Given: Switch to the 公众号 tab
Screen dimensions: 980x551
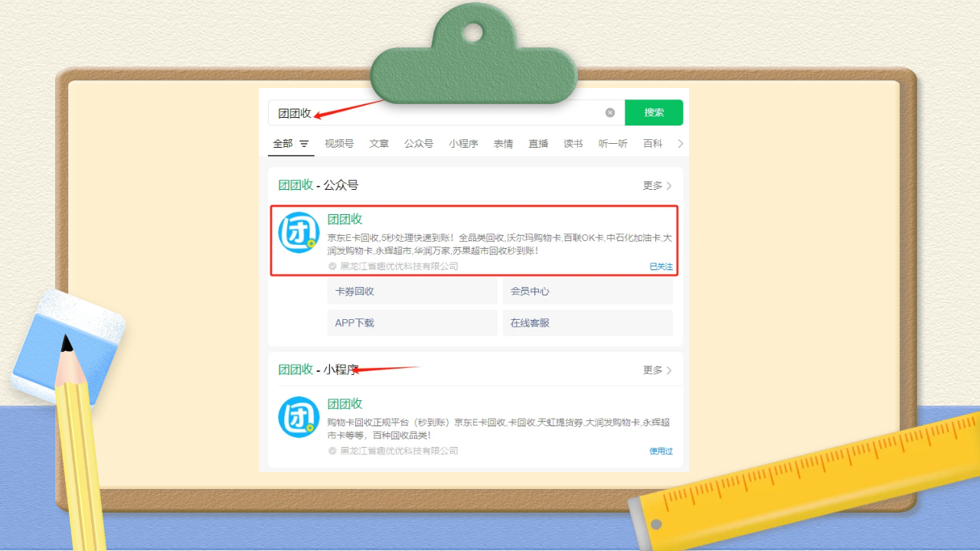Looking at the screenshot, I should [x=419, y=144].
